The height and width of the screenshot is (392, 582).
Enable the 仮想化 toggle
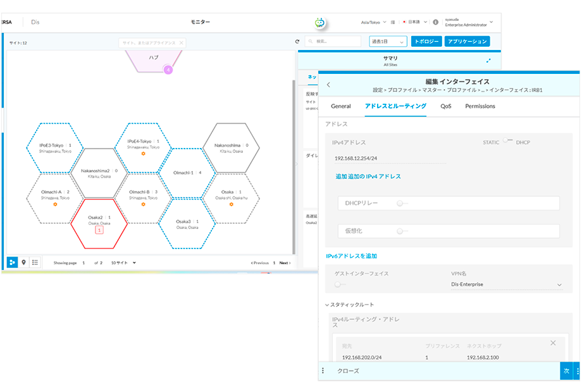pos(400,231)
